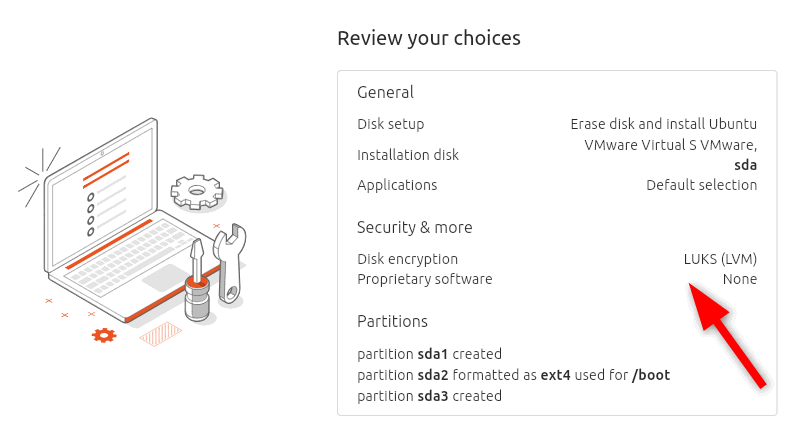Click the wrench illustration
This screenshot has width=803, height=436.
click(x=229, y=264)
